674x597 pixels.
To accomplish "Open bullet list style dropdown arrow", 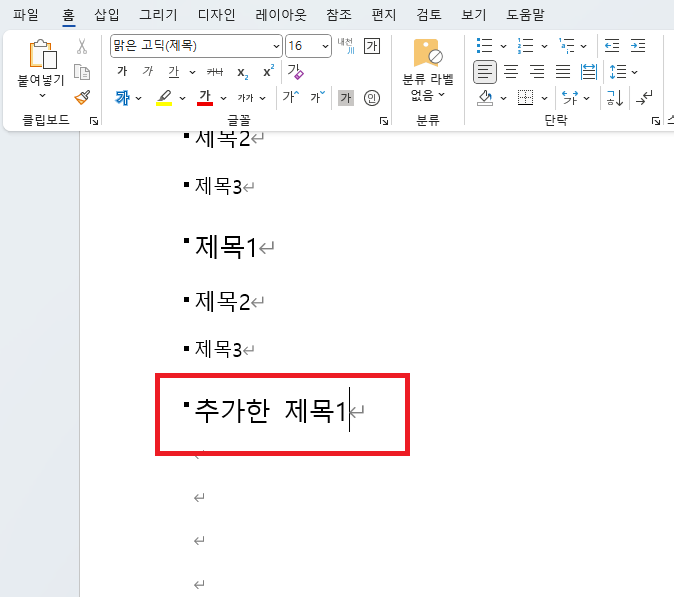I will [x=503, y=46].
